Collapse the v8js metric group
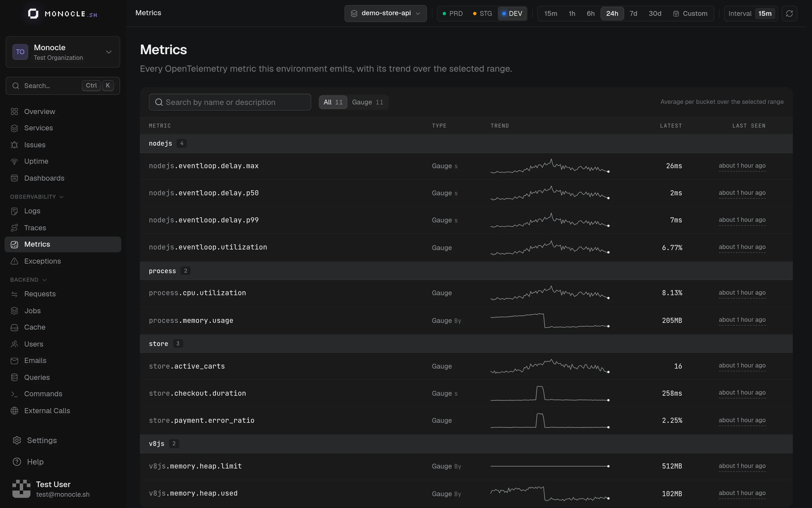Viewport: 812px width, 508px height. tap(466, 443)
